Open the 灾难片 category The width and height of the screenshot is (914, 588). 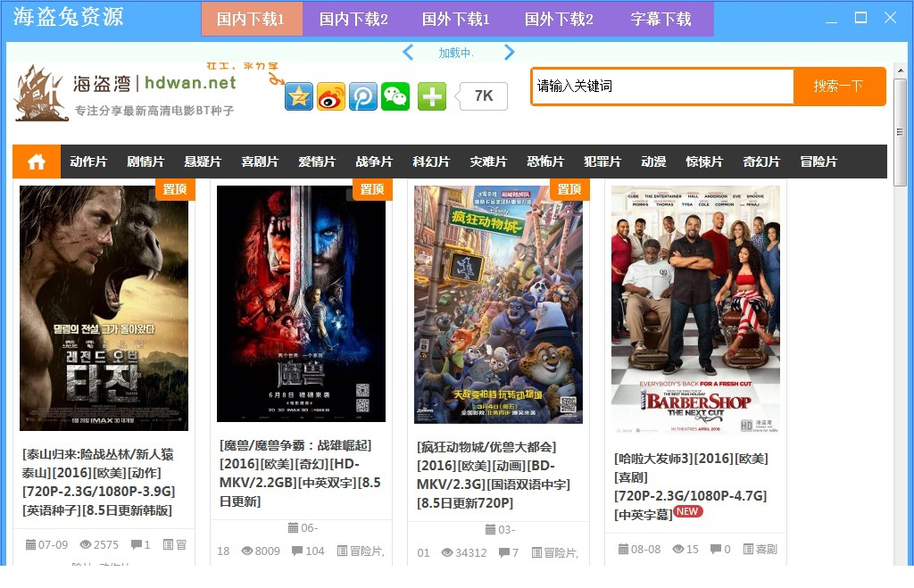point(488,161)
